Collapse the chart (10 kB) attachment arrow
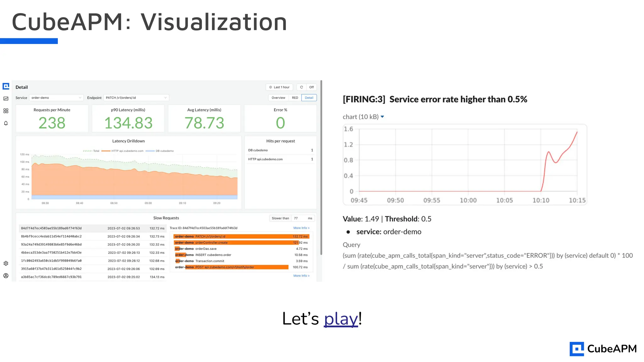The image size is (644, 362). [x=382, y=117]
